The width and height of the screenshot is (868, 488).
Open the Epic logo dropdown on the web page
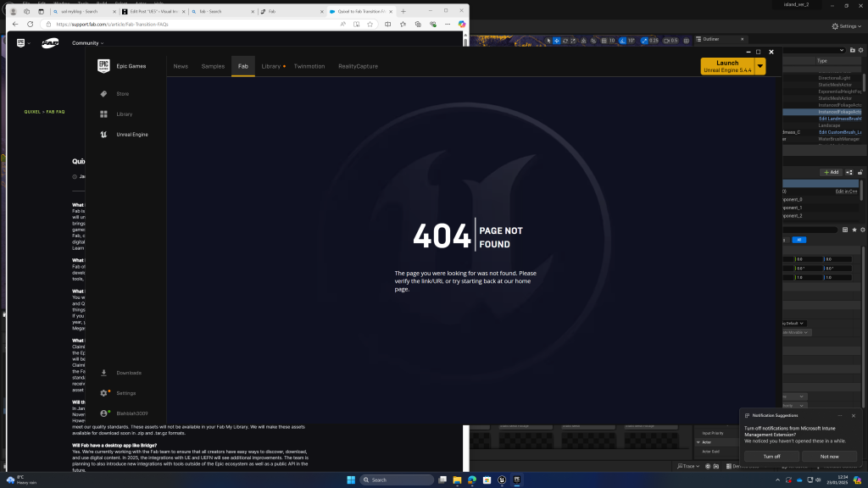coord(23,43)
